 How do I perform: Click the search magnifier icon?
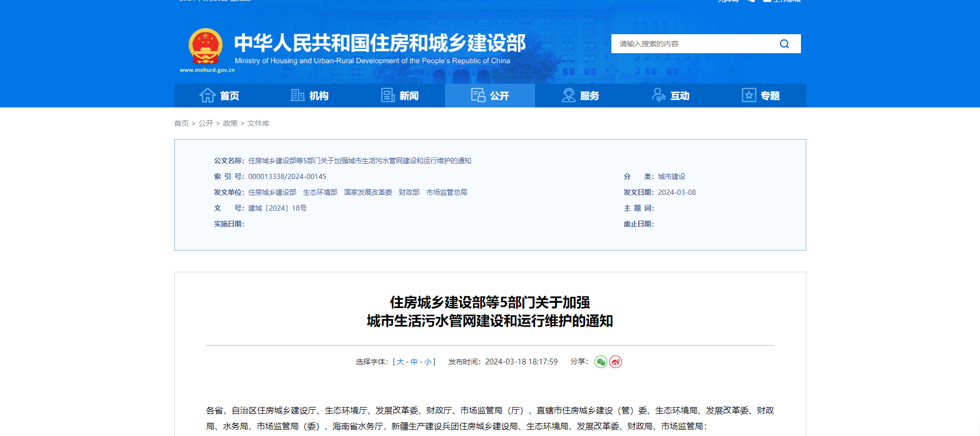click(x=784, y=44)
